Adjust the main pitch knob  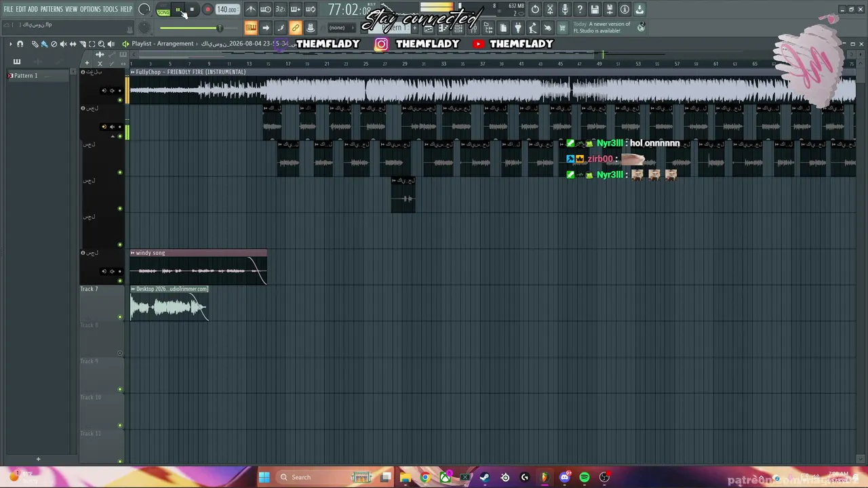144,28
